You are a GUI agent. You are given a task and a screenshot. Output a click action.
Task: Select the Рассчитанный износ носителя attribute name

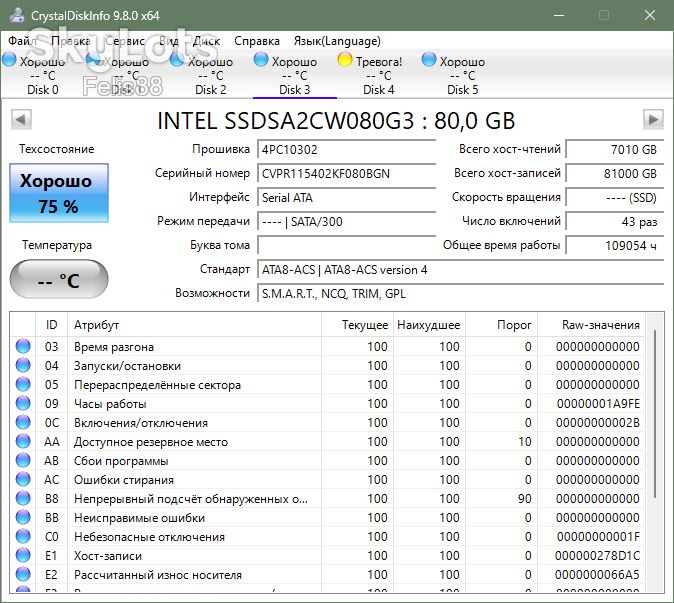pyautogui.click(x=158, y=575)
